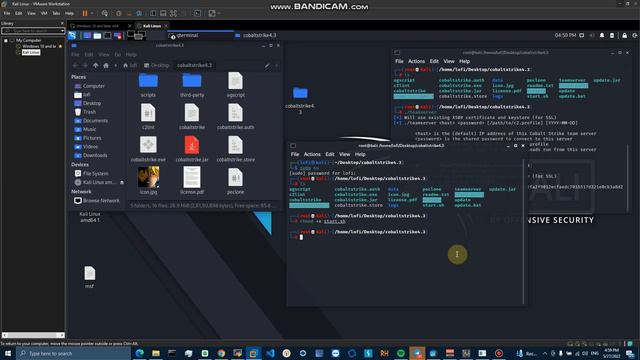Click cobaltstrike4.3 taskbar button in Kali panel

click(x=256, y=36)
